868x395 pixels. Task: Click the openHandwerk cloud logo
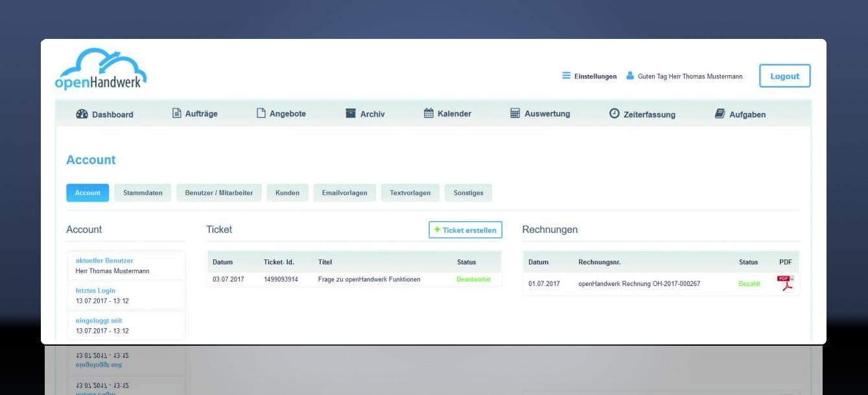pos(101,69)
